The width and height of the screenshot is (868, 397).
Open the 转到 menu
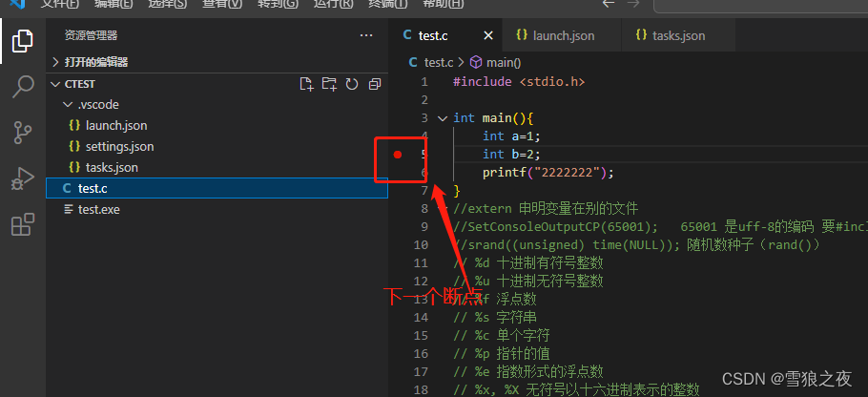pyautogui.click(x=278, y=4)
